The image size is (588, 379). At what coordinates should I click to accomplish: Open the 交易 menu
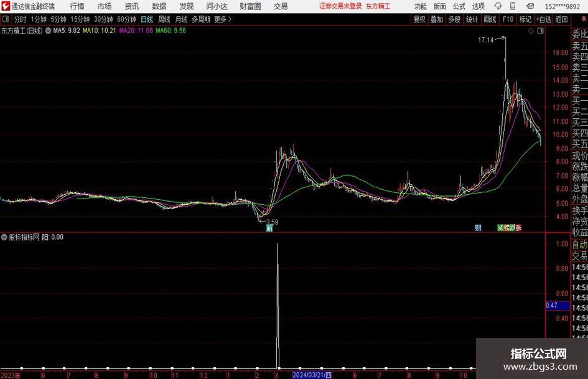tap(281, 6)
